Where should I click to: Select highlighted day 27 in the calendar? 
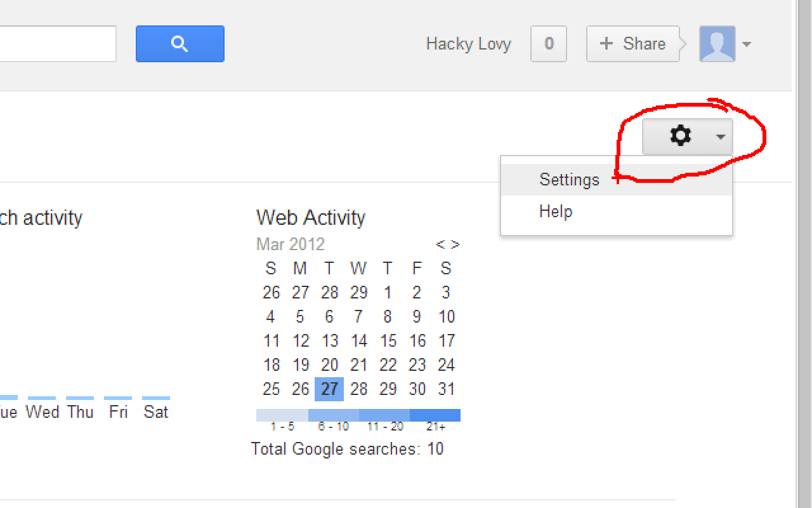point(329,389)
